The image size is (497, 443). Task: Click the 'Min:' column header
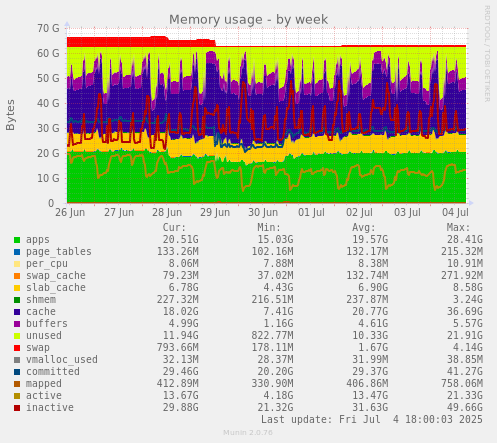coord(269,228)
